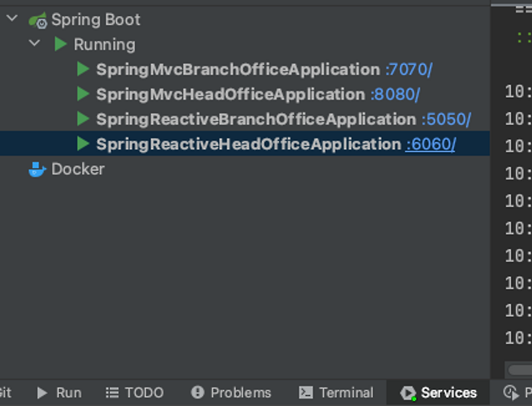Open the Problems tab

[x=231, y=392]
